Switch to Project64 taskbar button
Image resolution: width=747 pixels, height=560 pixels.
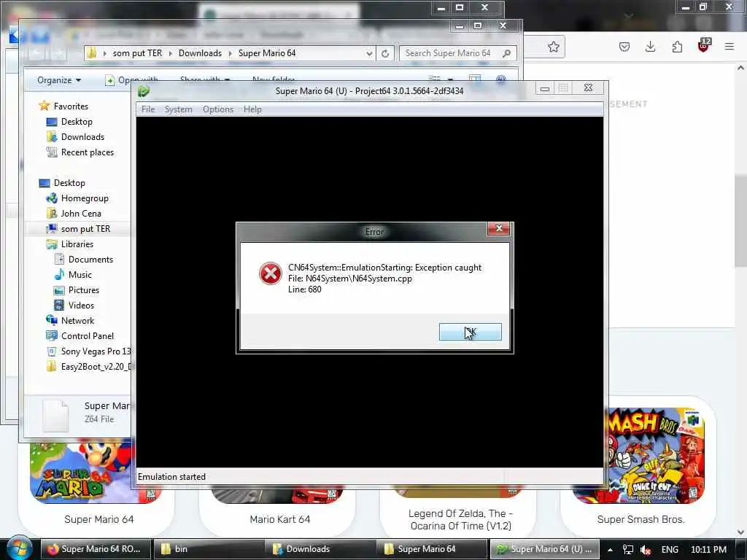click(545, 549)
